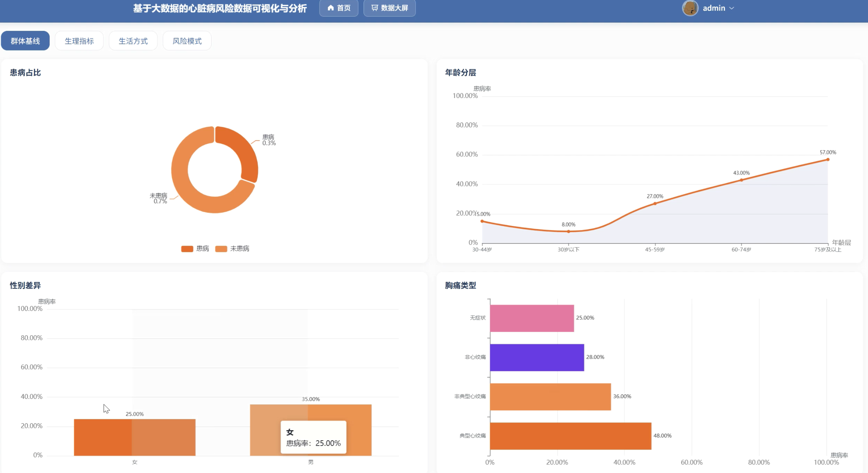Screen dimensions: 868x473
Task: Open the 首页 home button
Action: 338,8
